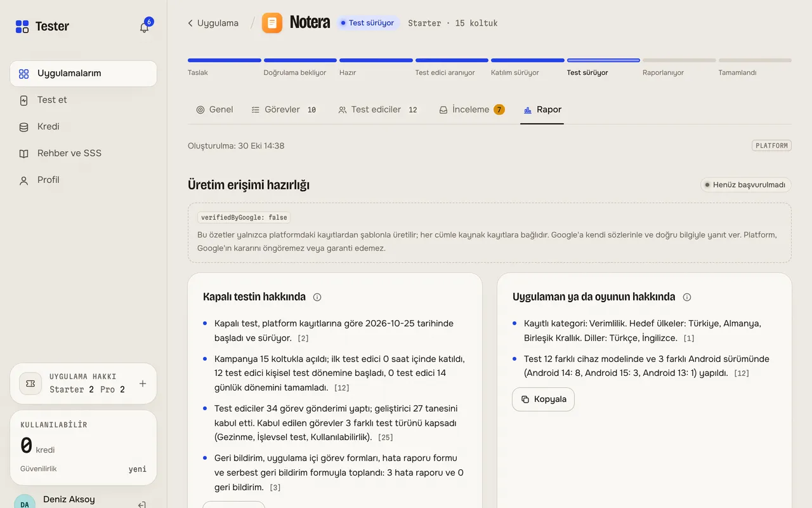812x508 pixels.
Task: Click the Tester logo icon
Action: (22, 26)
